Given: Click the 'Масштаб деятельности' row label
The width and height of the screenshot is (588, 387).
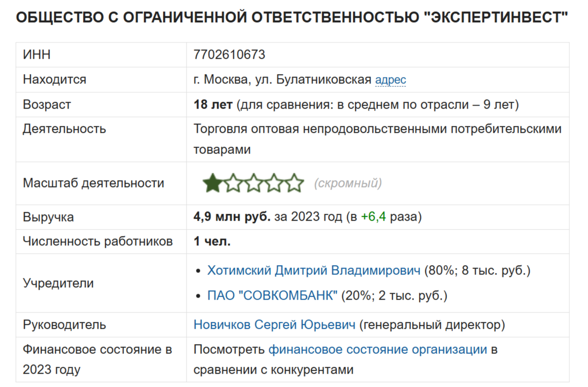Looking at the screenshot, I should pyautogui.click(x=93, y=183).
